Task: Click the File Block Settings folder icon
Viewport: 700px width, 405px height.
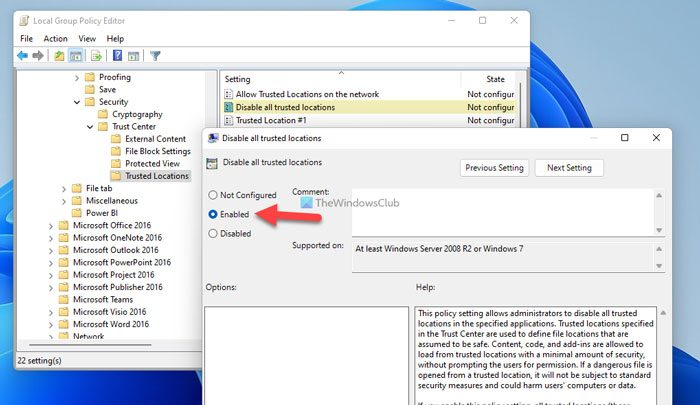Action: (x=116, y=151)
